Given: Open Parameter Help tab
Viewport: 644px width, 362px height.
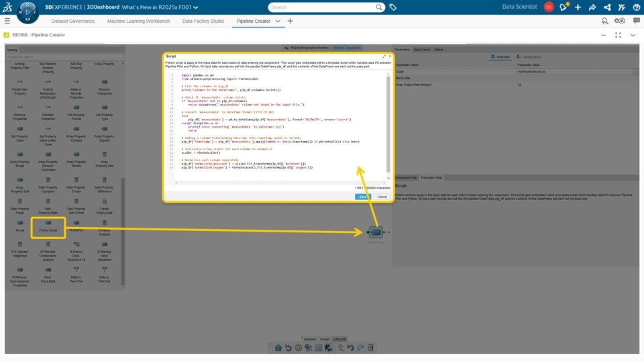Looking at the screenshot, I should [x=431, y=178].
